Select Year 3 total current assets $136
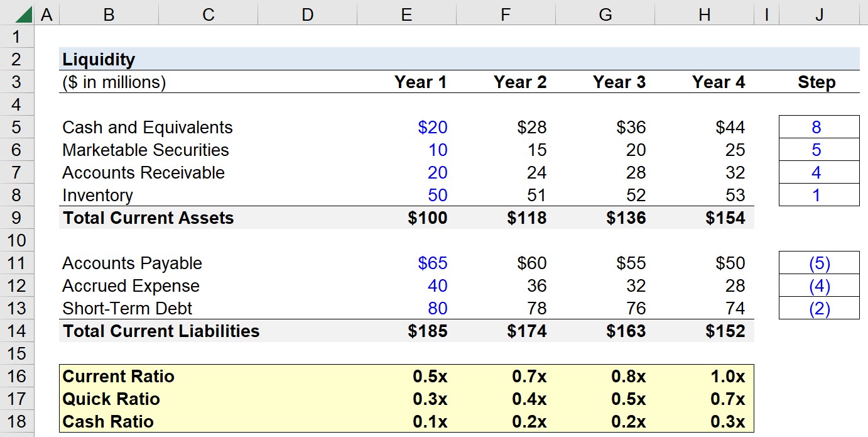The image size is (868, 437). tap(626, 218)
